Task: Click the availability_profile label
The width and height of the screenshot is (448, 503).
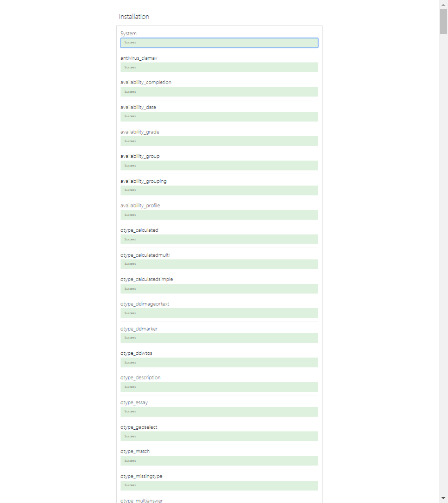Action: pos(140,206)
